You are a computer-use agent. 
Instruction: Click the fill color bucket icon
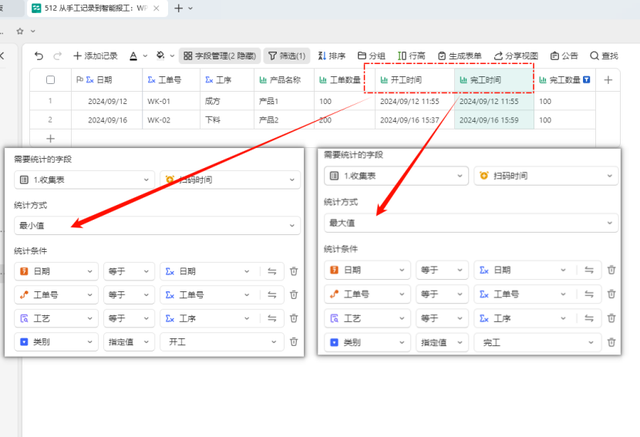160,55
